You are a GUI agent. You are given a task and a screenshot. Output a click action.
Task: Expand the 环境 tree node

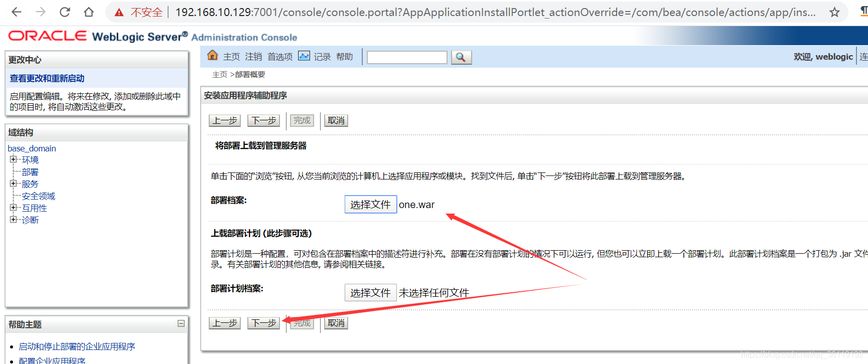13,159
